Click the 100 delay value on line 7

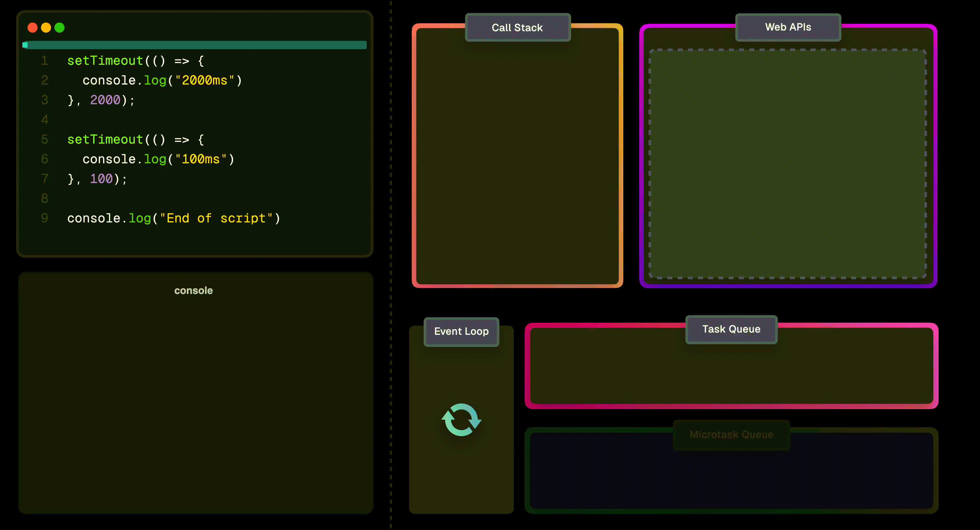click(101, 178)
